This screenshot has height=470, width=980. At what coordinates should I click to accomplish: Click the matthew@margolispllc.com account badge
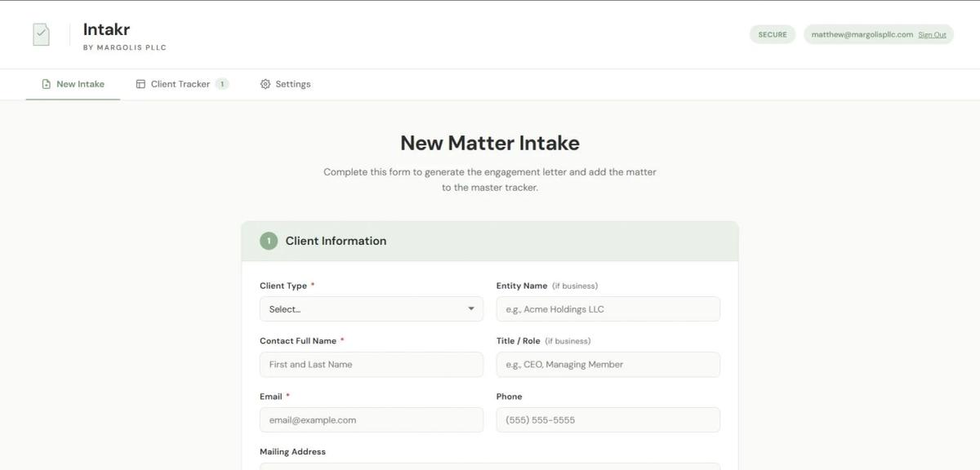[x=862, y=34]
